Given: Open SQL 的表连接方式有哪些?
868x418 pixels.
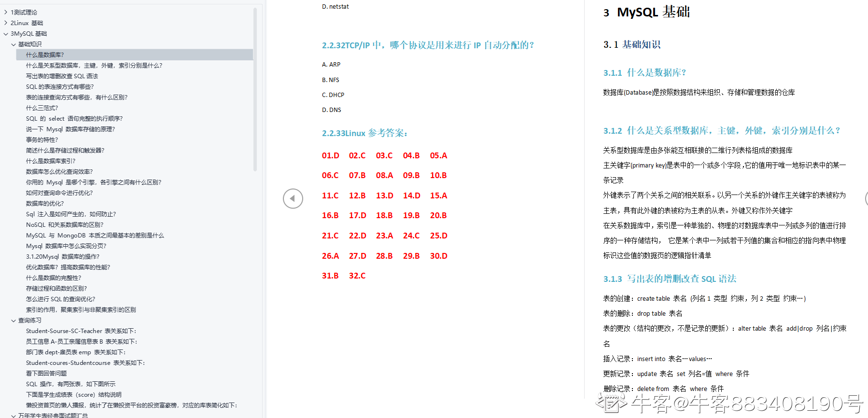Looking at the screenshot, I should [60, 87].
